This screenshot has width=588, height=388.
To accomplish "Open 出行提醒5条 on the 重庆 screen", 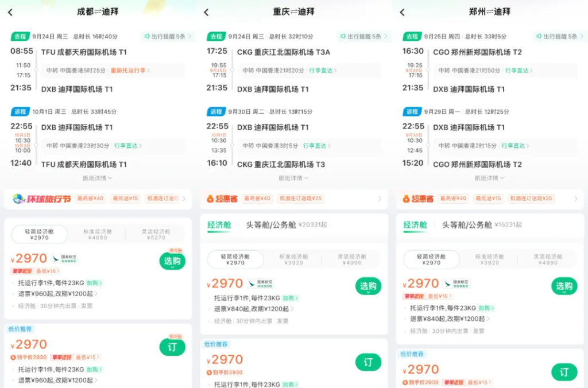I will (x=363, y=36).
